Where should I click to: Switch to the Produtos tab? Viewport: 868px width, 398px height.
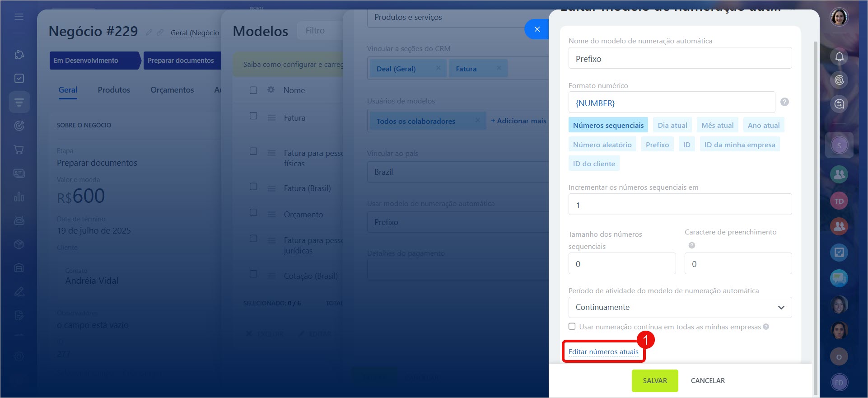click(x=114, y=90)
